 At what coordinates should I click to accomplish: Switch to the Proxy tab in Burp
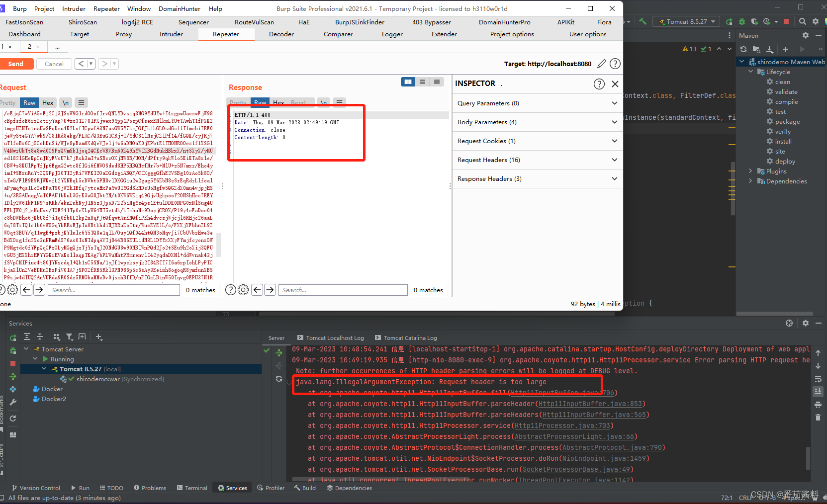pyautogui.click(x=124, y=34)
